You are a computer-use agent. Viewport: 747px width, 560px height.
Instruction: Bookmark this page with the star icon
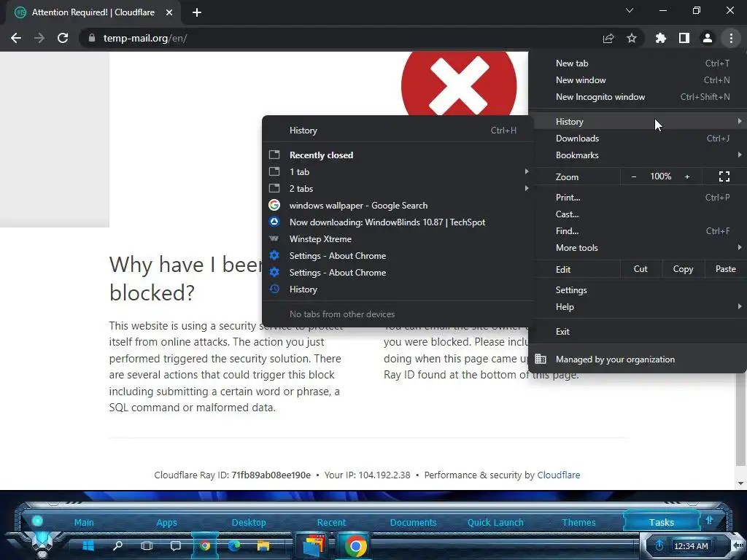[632, 38]
